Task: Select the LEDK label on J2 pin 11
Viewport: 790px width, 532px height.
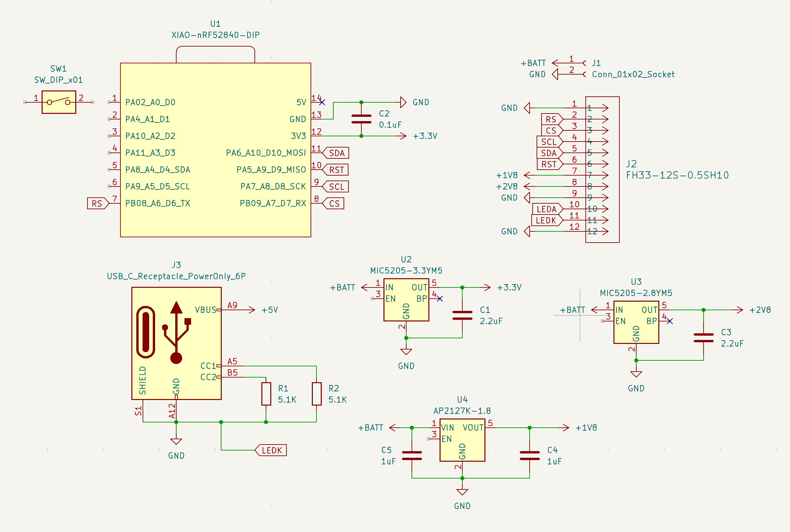Action: coord(547,220)
